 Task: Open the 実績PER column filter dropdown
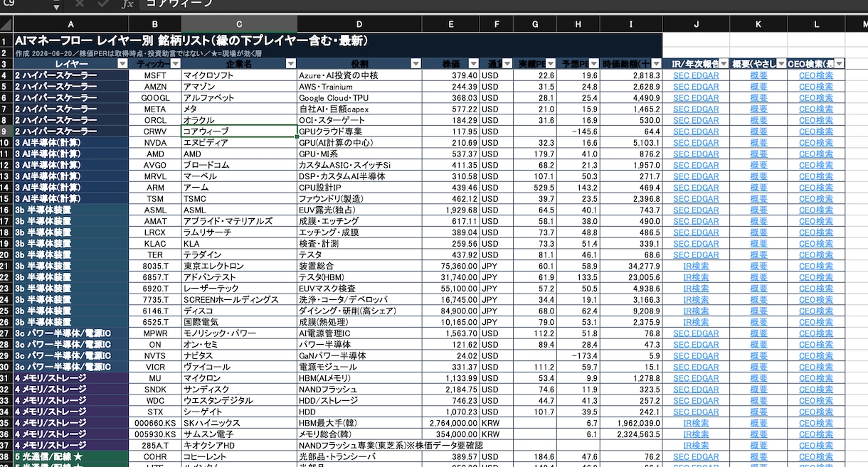pyautogui.click(x=549, y=64)
